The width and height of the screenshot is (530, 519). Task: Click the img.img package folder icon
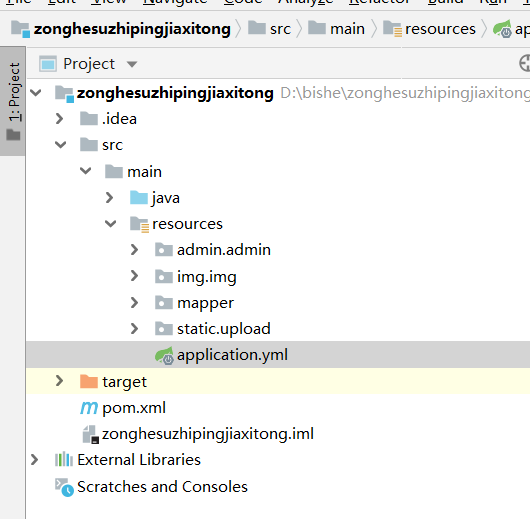164,276
